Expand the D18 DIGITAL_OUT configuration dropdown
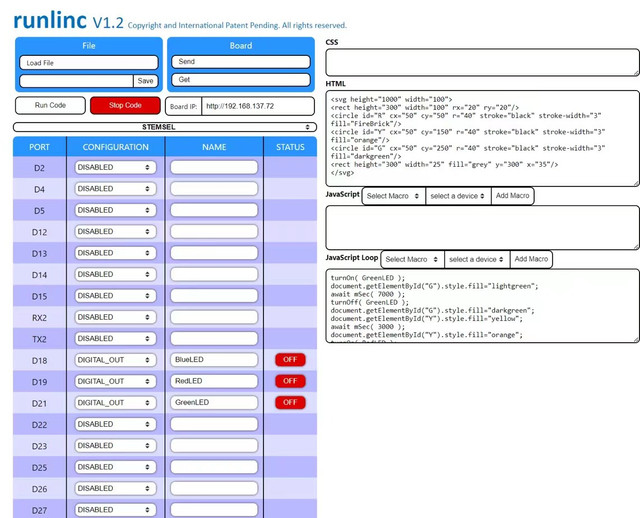The height and width of the screenshot is (518, 640). 115,360
